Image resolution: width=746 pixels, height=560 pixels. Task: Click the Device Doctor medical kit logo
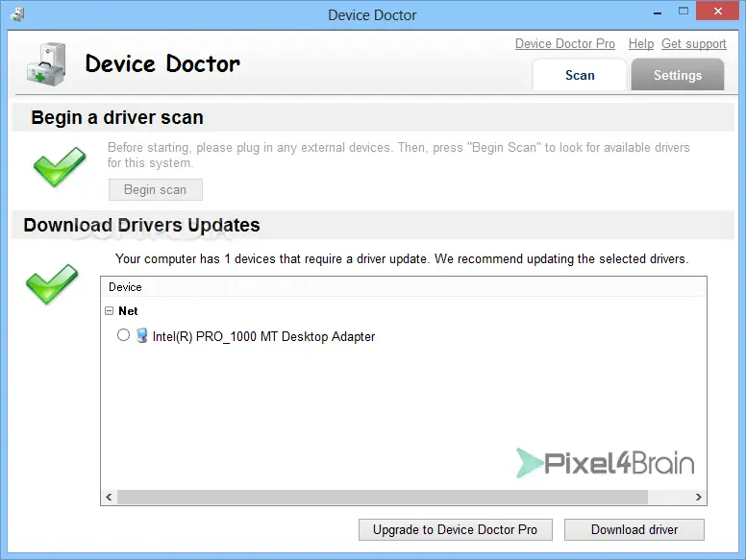[x=46, y=64]
